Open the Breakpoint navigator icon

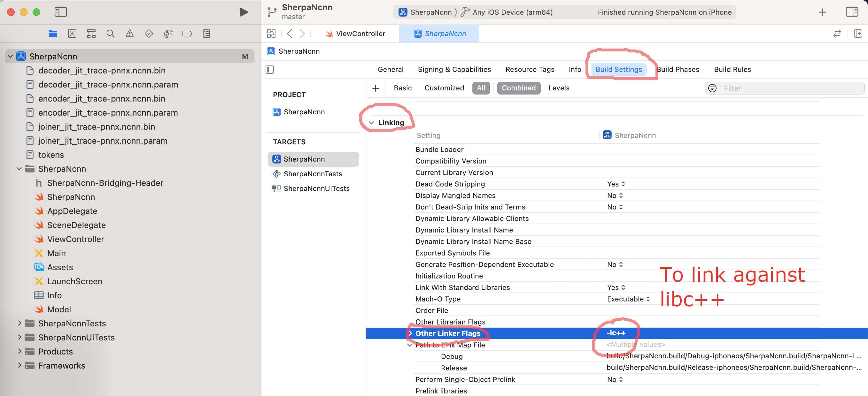pos(187,34)
